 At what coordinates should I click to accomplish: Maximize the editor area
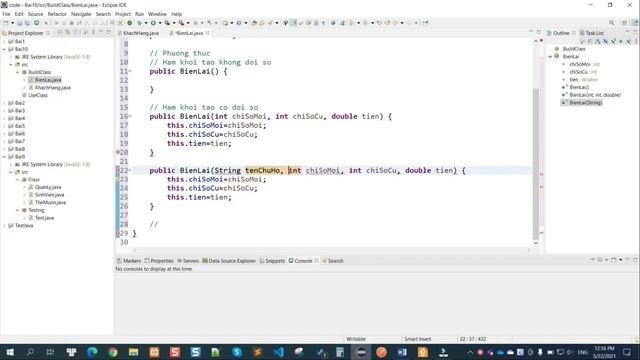538,32
